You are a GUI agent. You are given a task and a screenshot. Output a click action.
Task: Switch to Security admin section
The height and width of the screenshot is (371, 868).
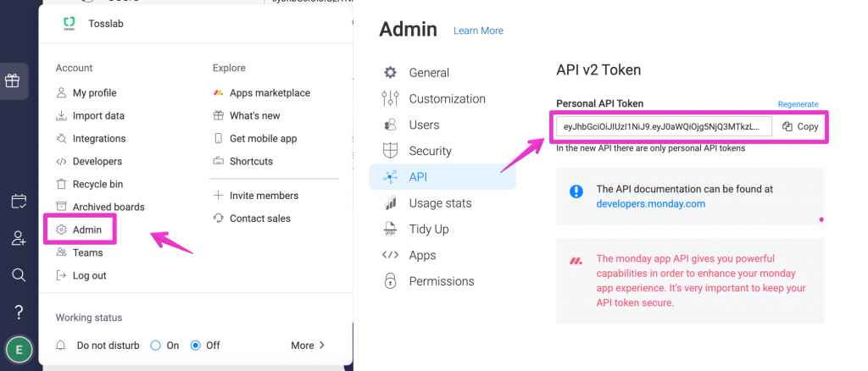tap(430, 151)
